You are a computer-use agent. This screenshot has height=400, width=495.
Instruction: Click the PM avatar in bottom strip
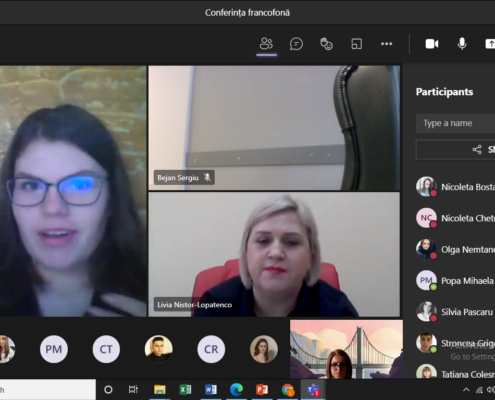(x=54, y=349)
